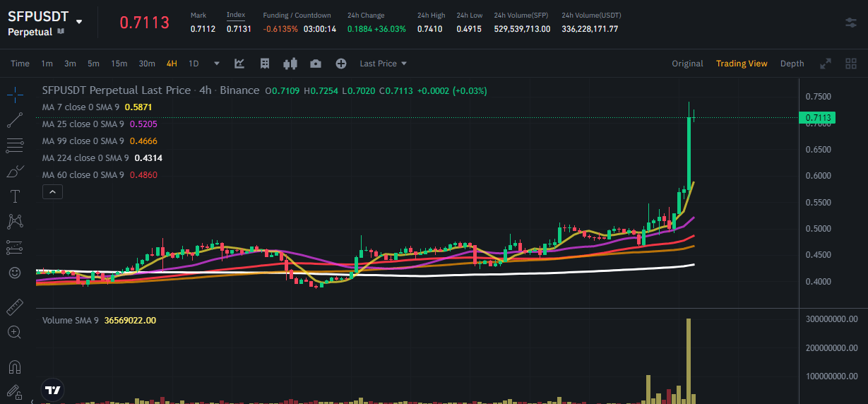Screen dimensions: 868x404
Task: Open the chart patterns tool
Action: click(15, 222)
